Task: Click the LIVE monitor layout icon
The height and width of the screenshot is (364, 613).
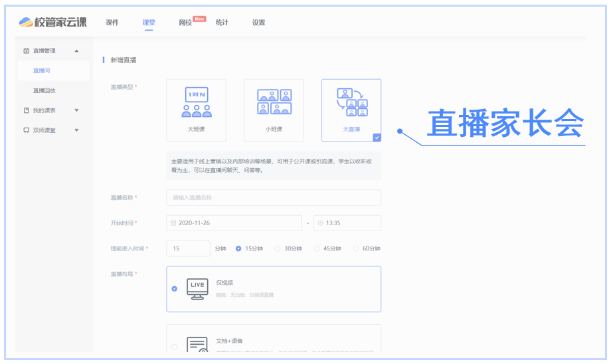Action: click(197, 288)
